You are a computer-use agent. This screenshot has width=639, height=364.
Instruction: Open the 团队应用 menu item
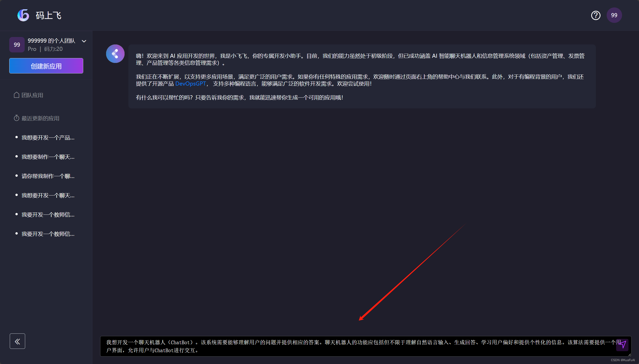click(32, 95)
